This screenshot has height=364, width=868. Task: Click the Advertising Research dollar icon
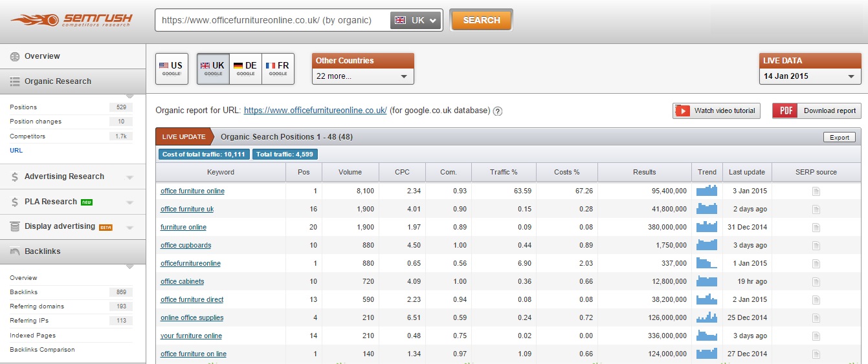tap(15, 177)
